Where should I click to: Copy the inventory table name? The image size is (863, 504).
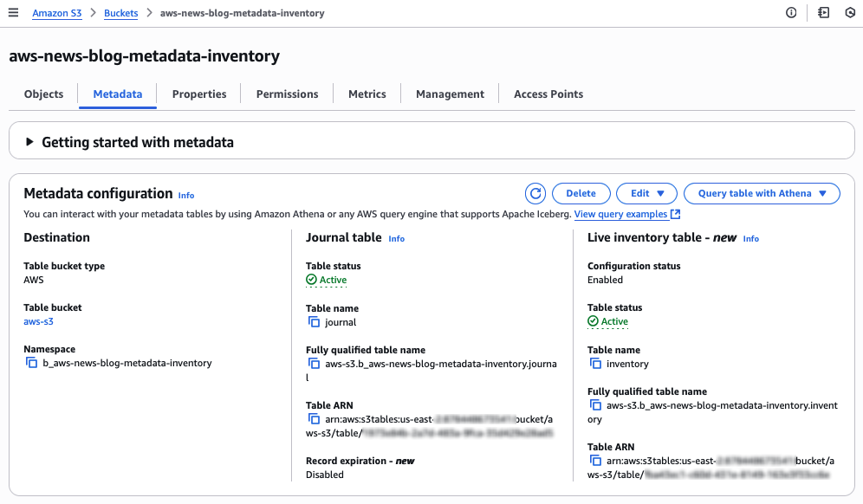(595, 364)
